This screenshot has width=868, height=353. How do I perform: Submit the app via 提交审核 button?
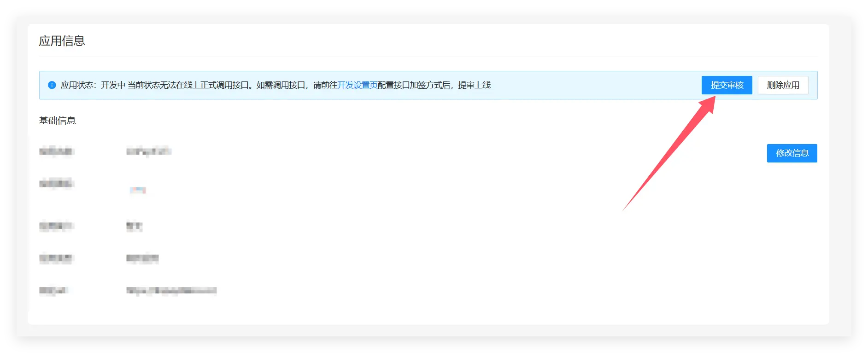pyautogui.click(x=727, y=85)
